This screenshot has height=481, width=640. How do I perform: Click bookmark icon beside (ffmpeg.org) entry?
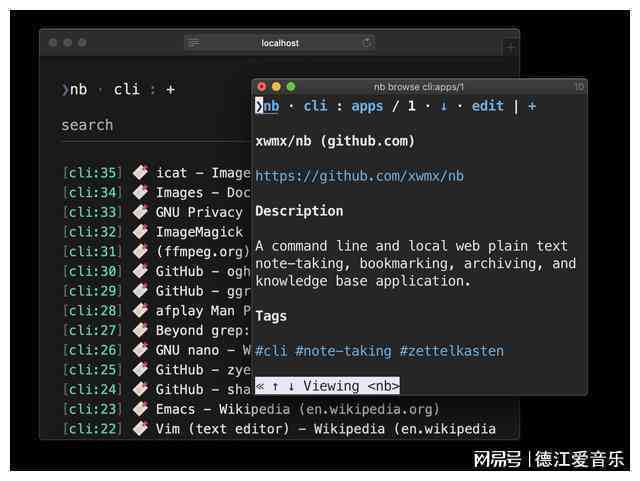(140, 251)
